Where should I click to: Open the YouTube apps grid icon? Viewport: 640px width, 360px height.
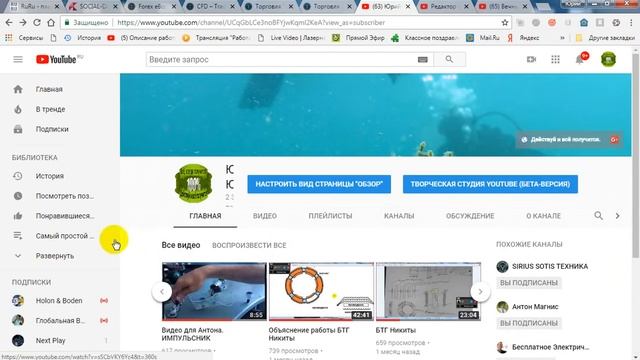pyautogui.click(x=555, y=60)
